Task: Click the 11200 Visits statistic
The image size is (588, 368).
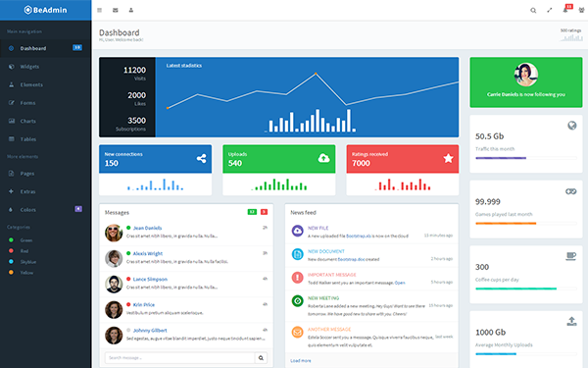Action: 134,74
